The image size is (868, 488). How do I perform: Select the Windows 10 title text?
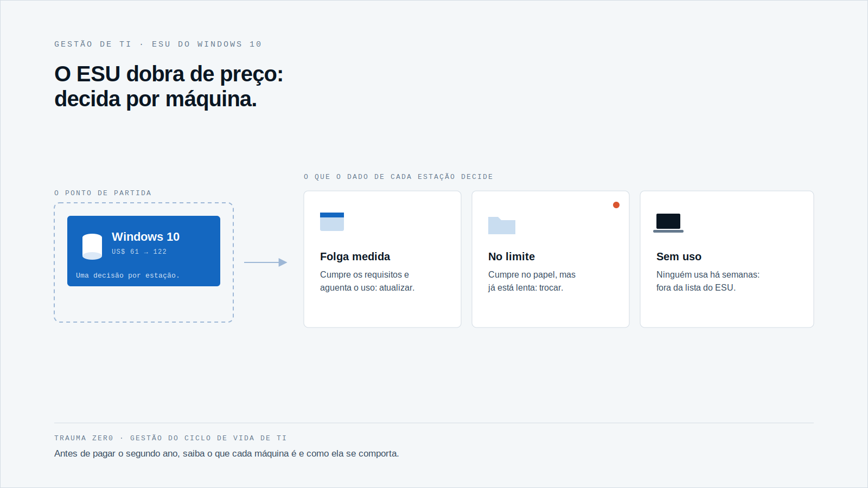pos(145,237)
